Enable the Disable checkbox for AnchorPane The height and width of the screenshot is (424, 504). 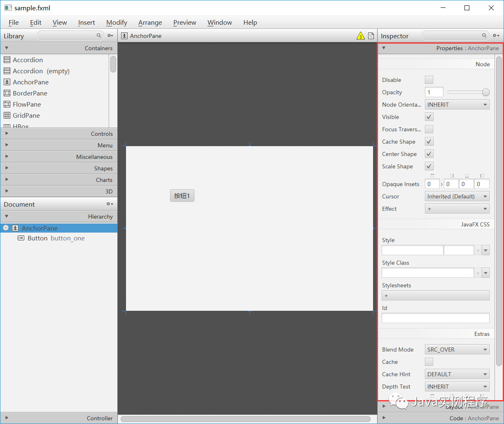coord(429,79)
